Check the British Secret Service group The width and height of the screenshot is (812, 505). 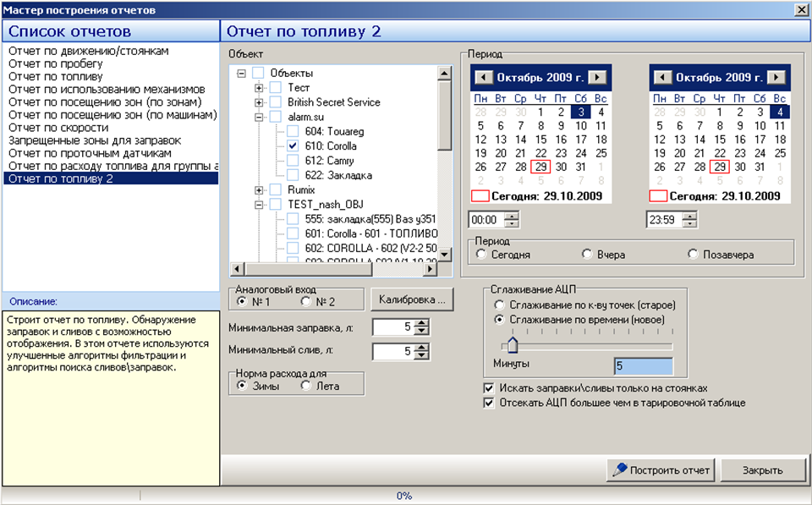coord(276,102)
